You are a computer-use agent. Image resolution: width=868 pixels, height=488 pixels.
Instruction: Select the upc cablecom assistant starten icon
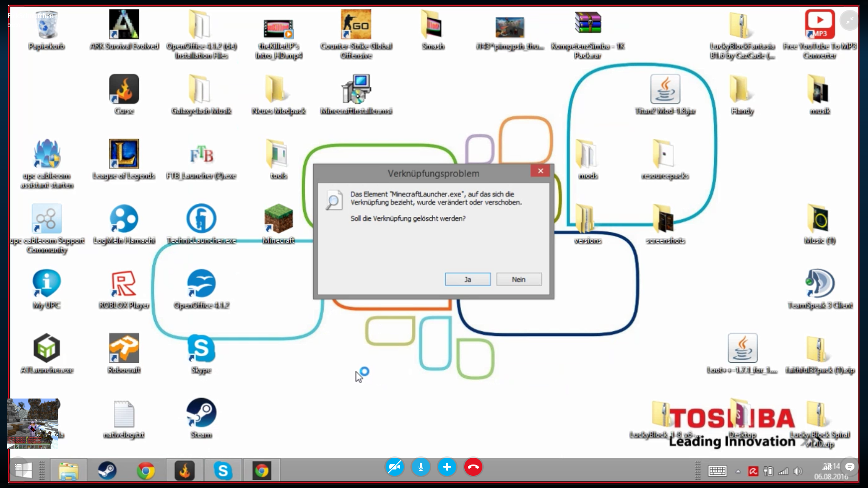(47, 164)
